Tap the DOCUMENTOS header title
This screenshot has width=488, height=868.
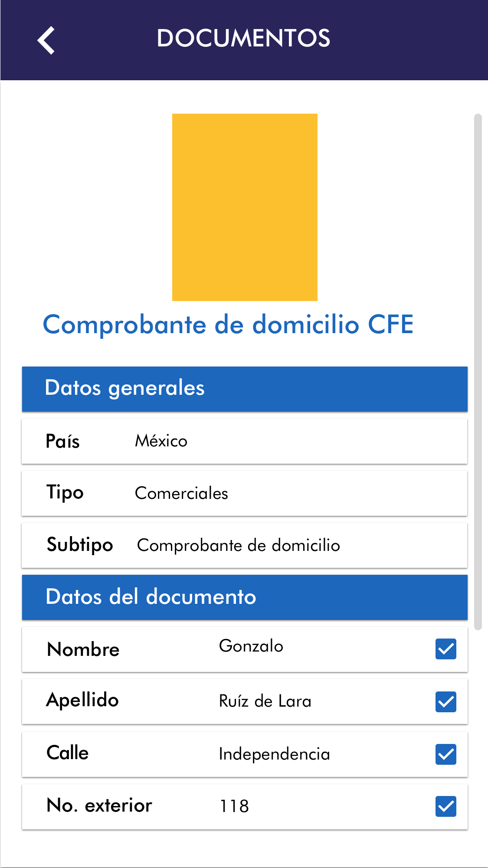click(x=243, y=38)
